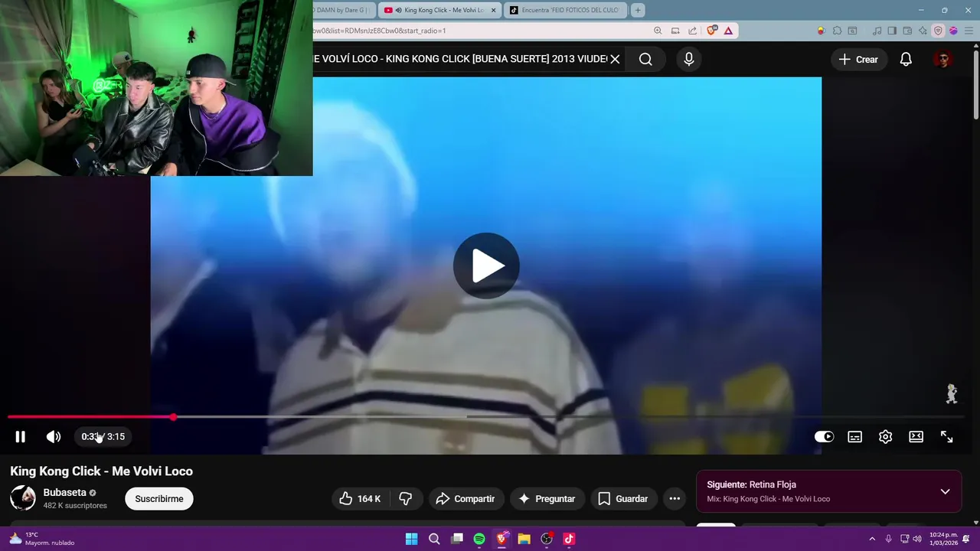Turn on subtitles with the captions button

coord(855,437)
